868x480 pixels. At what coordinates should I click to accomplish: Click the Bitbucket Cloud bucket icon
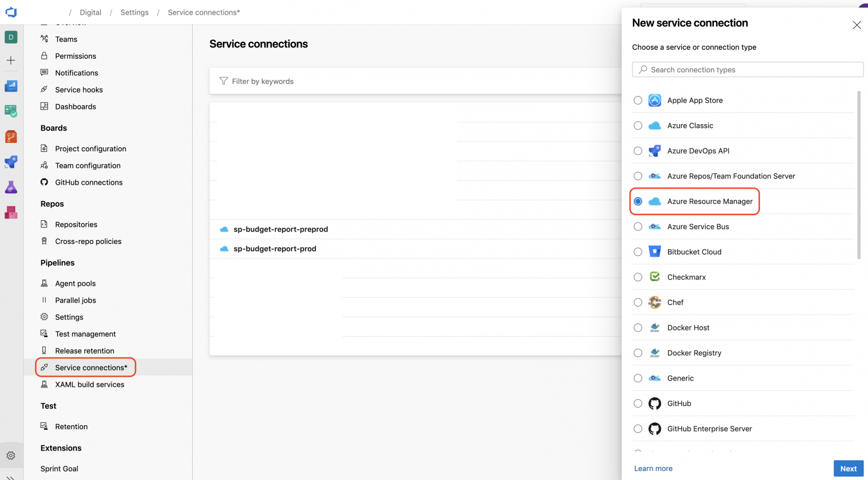pos(654,251)
